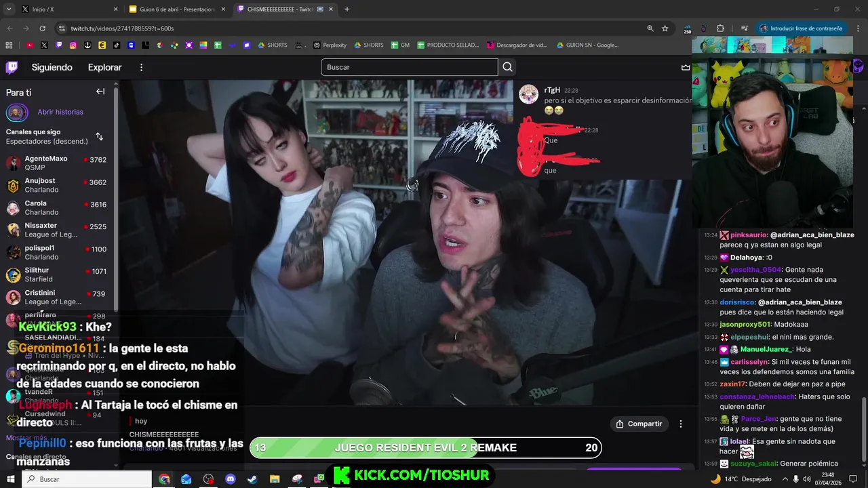Click the Twitch logo home icon
The width and height of the screenshot is (868, 488).
tap(12, 67)
